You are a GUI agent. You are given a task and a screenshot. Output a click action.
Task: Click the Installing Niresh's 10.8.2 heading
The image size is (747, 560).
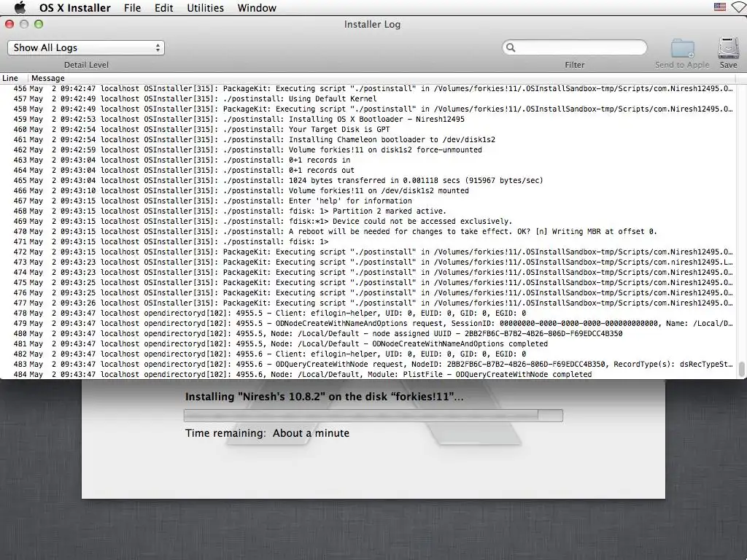pos(324,397)
